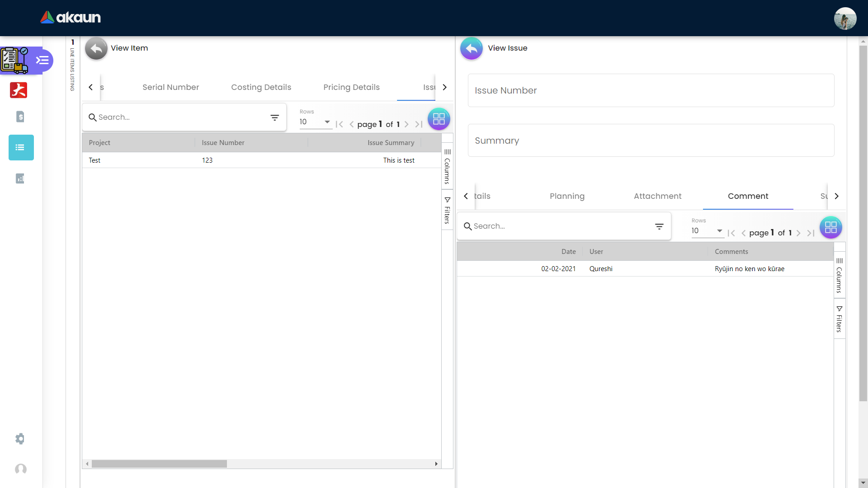Open the Rows dropdown in item panel
The image size is (868, 488).
[315, 122]
